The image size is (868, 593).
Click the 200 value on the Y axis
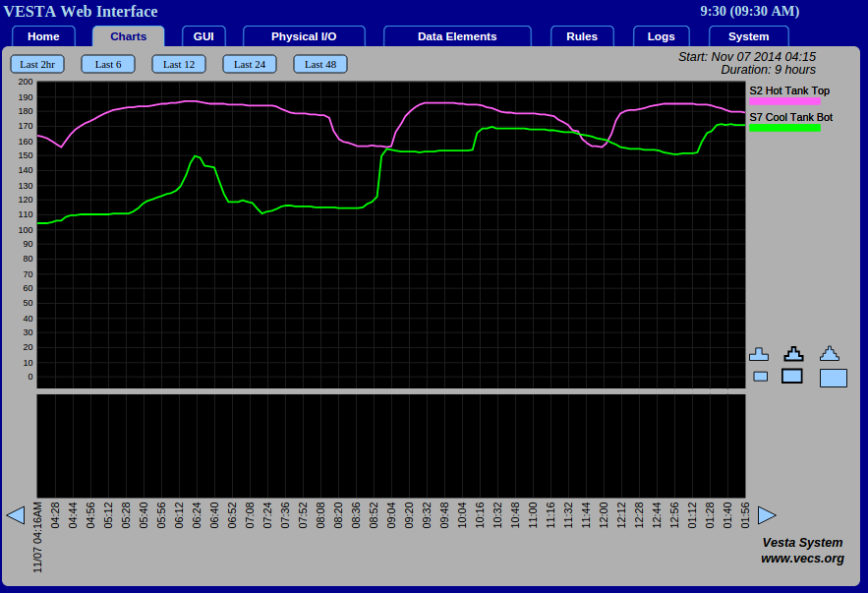tap(26, 82)
